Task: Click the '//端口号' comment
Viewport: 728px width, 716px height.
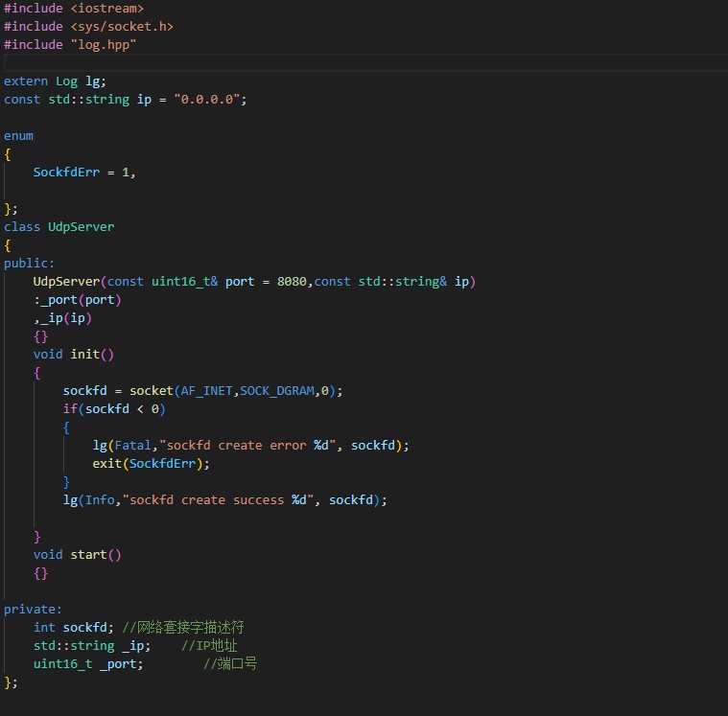Action: click(x=230, y=664)
